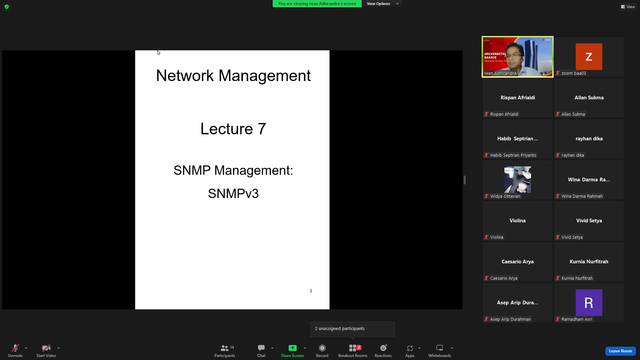640x360 pixels.
Task: Select Iwan Adhicandra's video thumbnail
Action: tap(518, 57)
